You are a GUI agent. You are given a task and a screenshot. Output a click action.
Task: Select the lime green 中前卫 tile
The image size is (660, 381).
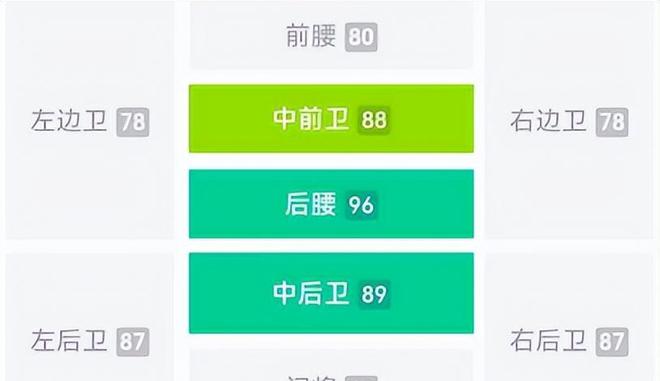pos(331,119)
